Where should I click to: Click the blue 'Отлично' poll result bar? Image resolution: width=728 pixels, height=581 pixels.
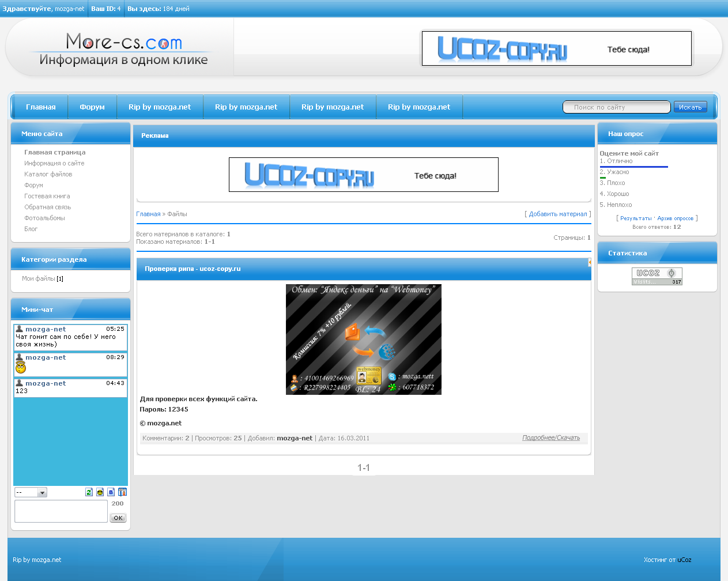pos(634,167)
